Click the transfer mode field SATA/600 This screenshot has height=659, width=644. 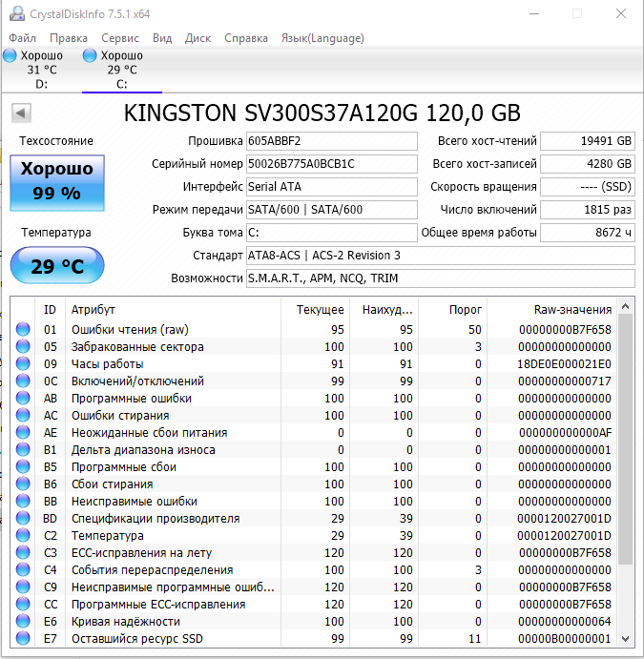click(x=332, y=209)
